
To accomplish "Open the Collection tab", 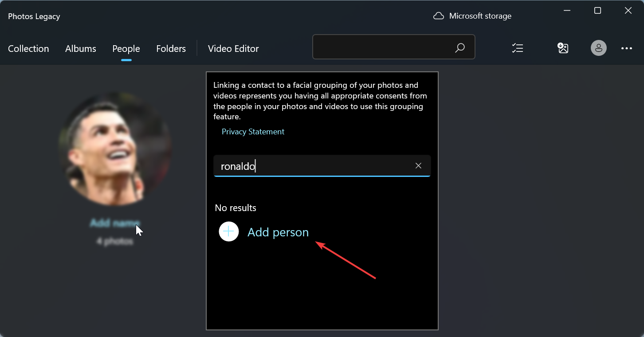I will pos(28,49).
